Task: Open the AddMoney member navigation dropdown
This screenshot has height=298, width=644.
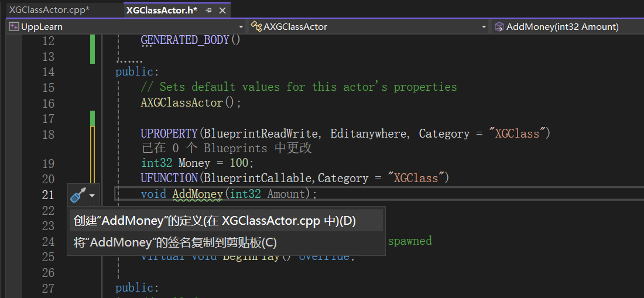Action: pos(568,27)
